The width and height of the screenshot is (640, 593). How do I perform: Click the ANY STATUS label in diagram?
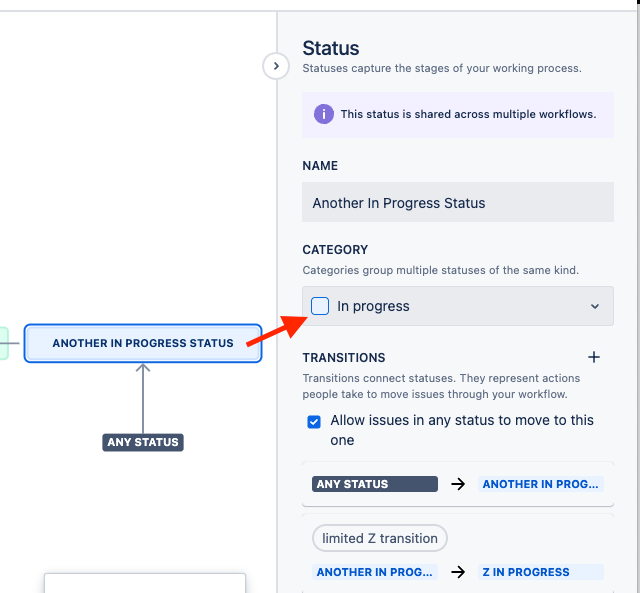[x=143, y=442]
